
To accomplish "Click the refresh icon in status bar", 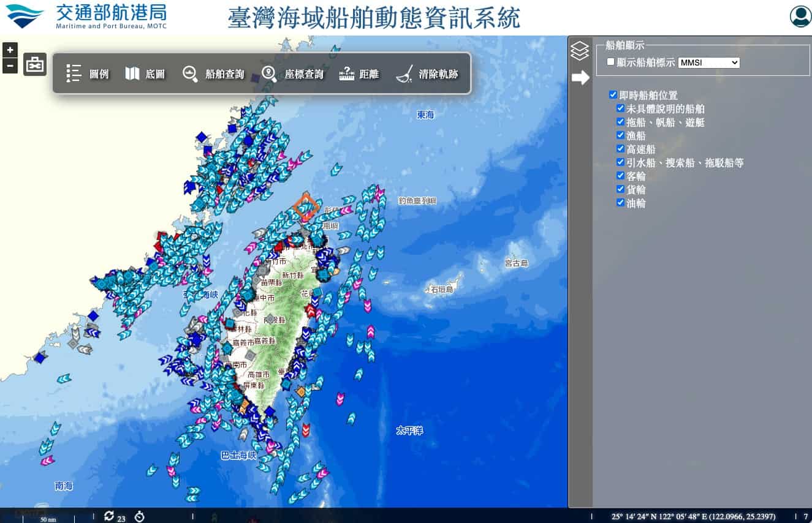I will tap(109, 516).
